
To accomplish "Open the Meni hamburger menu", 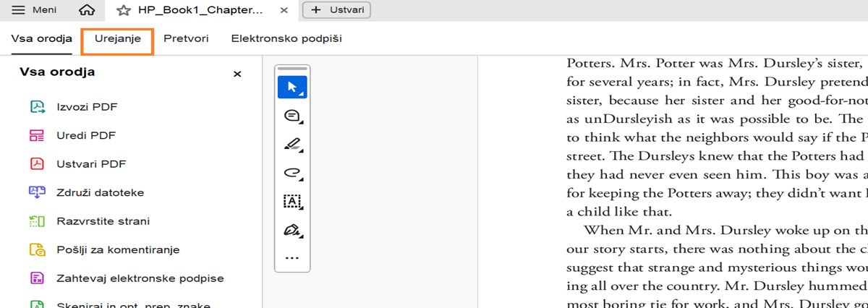I will tap(35, 10).
